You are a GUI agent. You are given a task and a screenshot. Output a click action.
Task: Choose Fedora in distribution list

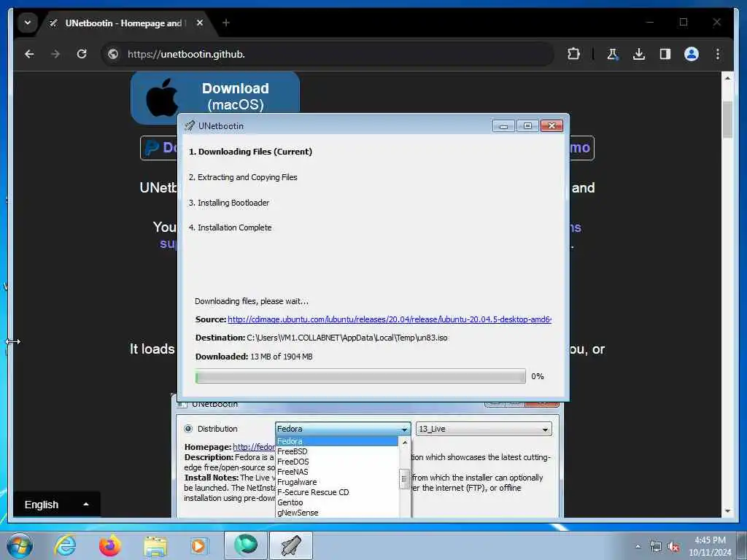point(337,441)
